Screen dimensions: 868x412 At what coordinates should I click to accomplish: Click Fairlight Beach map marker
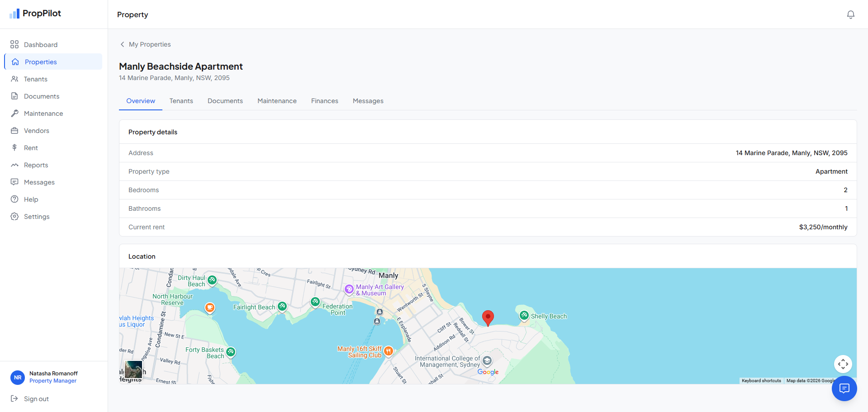click(282, 307)
